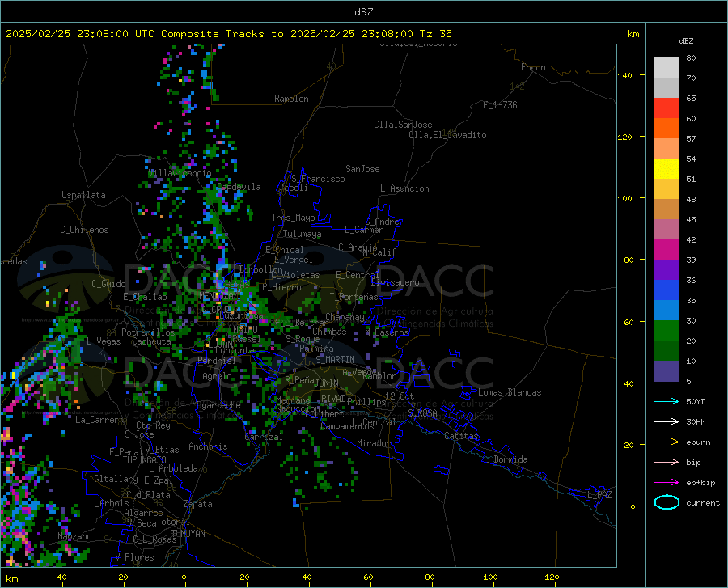This screenshot has height=588, width=728.
Task: Click the 'dBZ' heading above the color scale
Action: coord(686,40)
